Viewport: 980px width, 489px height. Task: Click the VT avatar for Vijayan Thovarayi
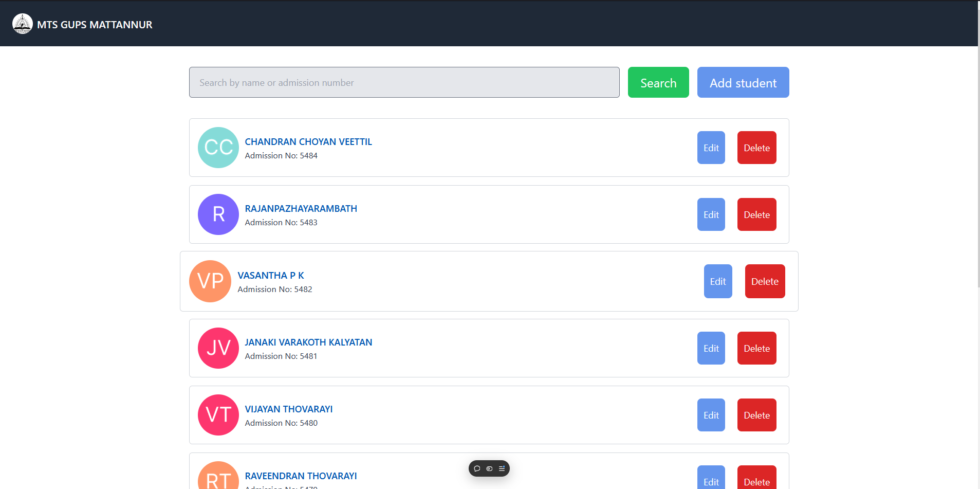pyautogui.click(x=218, y=415)
